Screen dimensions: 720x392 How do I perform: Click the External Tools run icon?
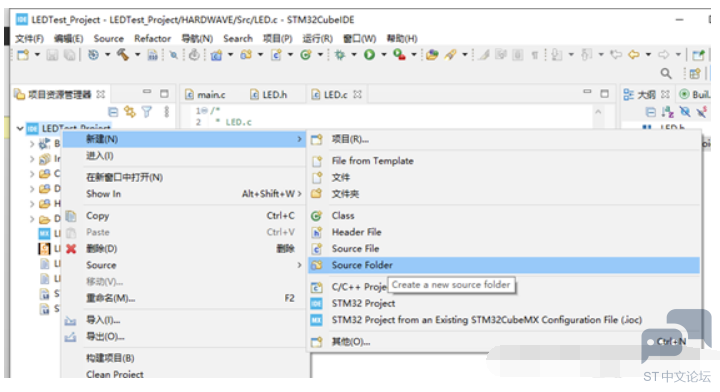[x=399, y=55]
